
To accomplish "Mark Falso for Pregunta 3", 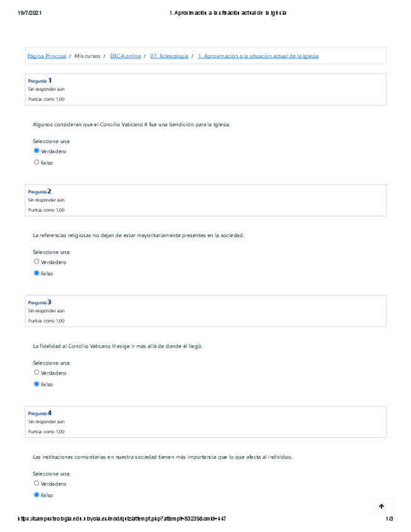I will coord(36,384).
